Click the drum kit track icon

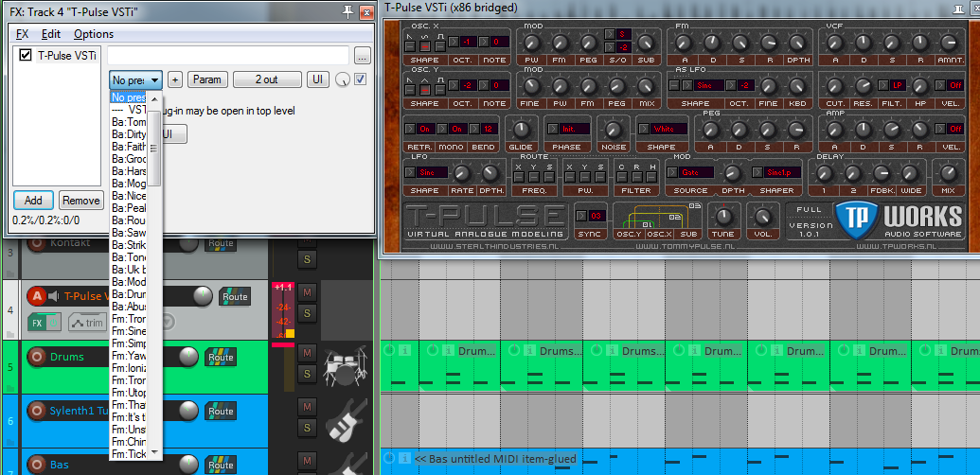[x=344, y=366]
